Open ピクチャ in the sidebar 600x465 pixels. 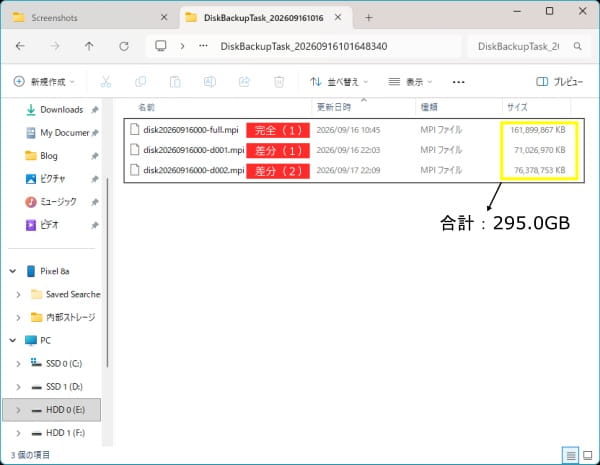tap(45, 179)
